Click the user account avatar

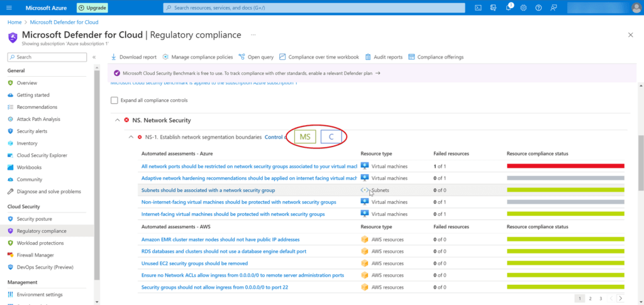click(x=637, y=8)
